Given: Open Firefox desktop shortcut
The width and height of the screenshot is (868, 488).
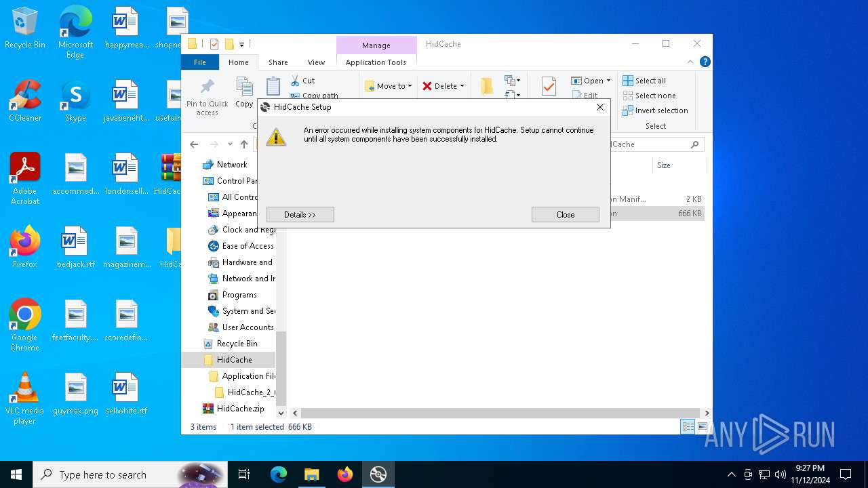Looking at the screenshot, I should click(x=25, y=248).
